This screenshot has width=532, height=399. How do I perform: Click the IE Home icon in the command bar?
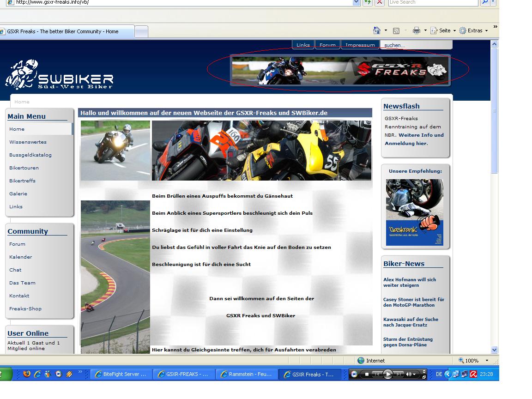(377, 30)
